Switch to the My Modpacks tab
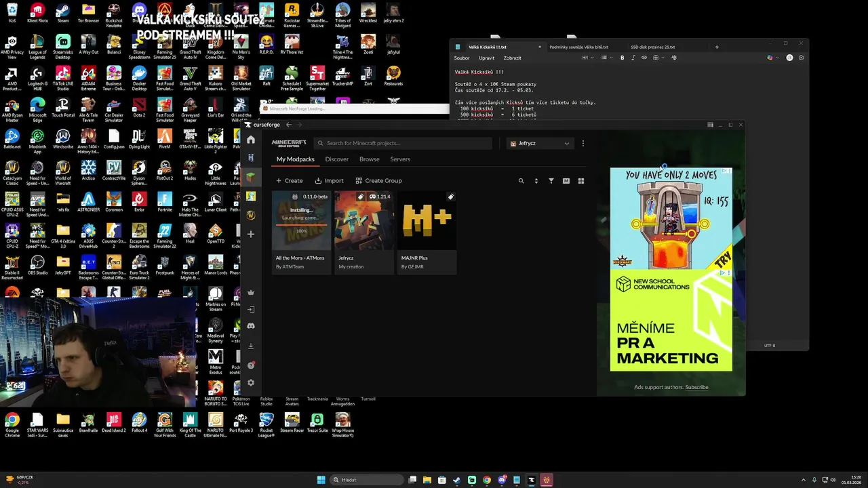Screen dimensions: 868x488 pyautogui.click(x=295, y=159)
